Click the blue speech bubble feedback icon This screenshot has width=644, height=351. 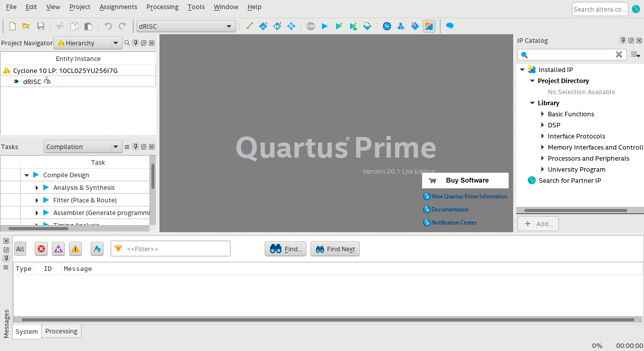click(x=450, y=26)
